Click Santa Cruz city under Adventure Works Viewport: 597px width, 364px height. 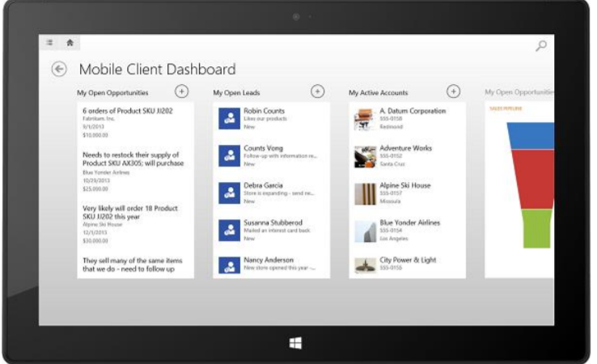pyautogui.click(x=392, y=163)
